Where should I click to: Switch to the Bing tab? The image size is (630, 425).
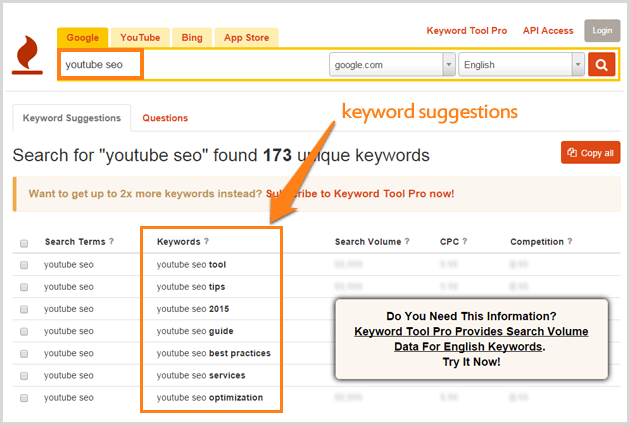point(192,38)
